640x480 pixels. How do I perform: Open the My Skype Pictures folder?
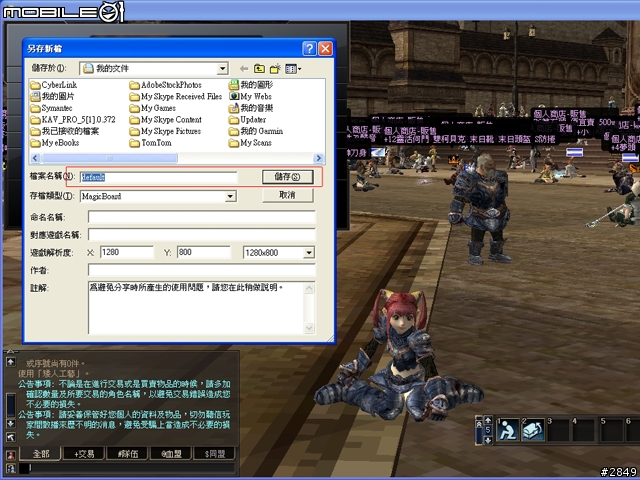point(165,131)
